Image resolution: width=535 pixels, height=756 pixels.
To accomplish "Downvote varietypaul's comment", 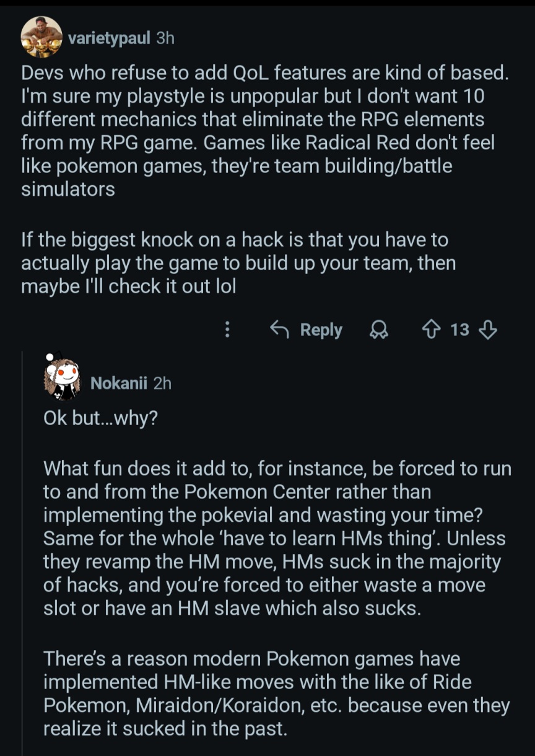I will point(489,330).
